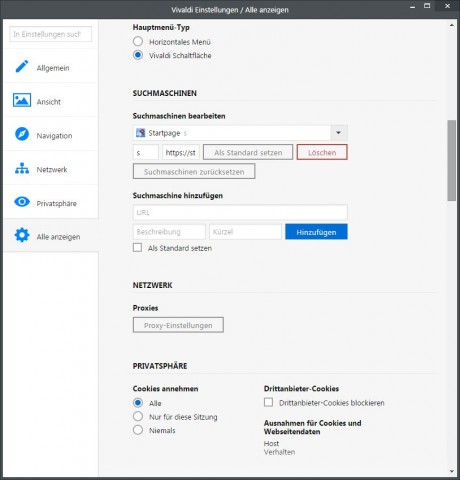
Task: Click the compass icon for Navigation
Action: [x=22, y=134]
